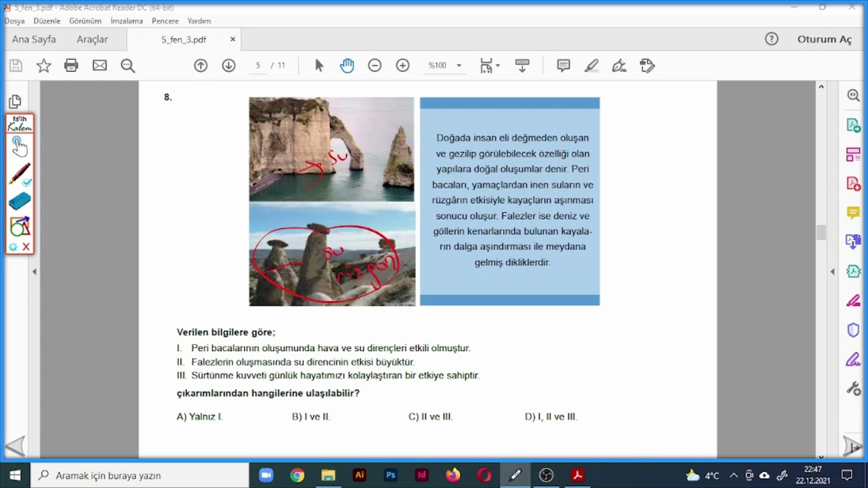868x488 pixels.
Task: Edit the page number field showing 5
Action: [x=258, y=66]
